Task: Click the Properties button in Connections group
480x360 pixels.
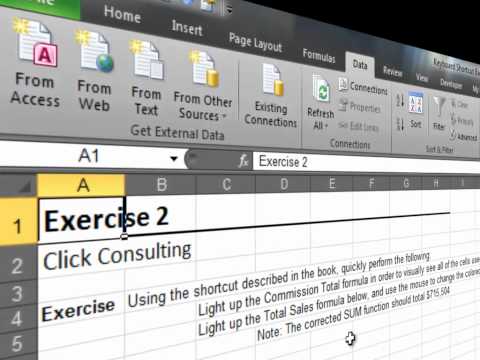Action: pyautogui.click(x=360, y=107)
